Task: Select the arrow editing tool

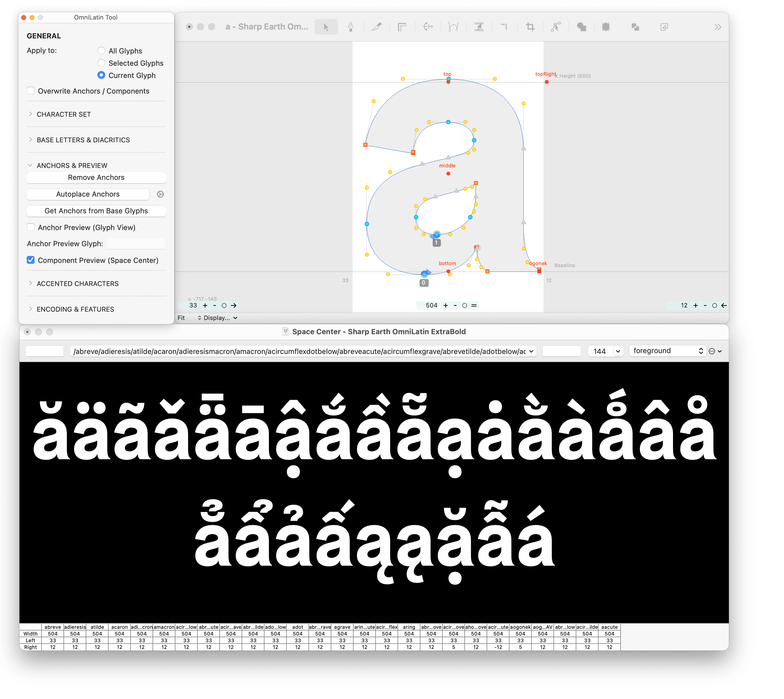Action: click(x=325, y=27)
